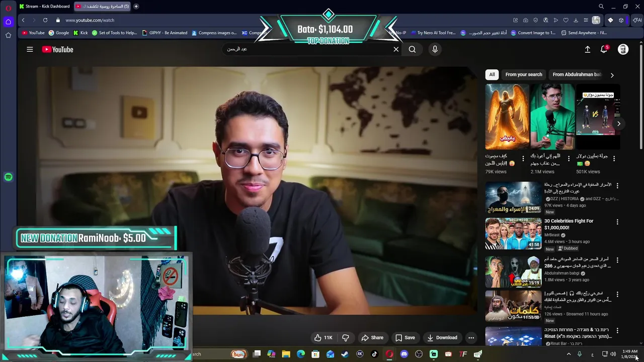Open the MrBeast video thumbnail
Image resolution: width=644 pixels, height=362 pixels.
513,233
